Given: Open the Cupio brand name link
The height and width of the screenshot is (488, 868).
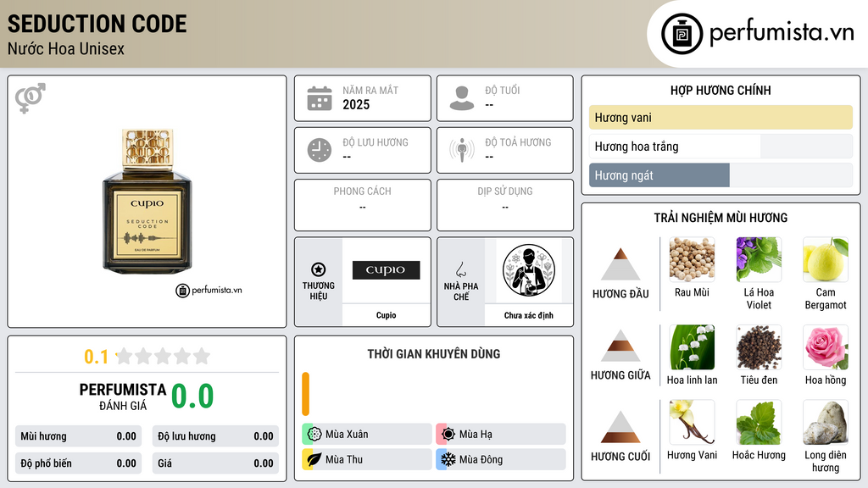Looking at the screenshot, I should [386, 315].
